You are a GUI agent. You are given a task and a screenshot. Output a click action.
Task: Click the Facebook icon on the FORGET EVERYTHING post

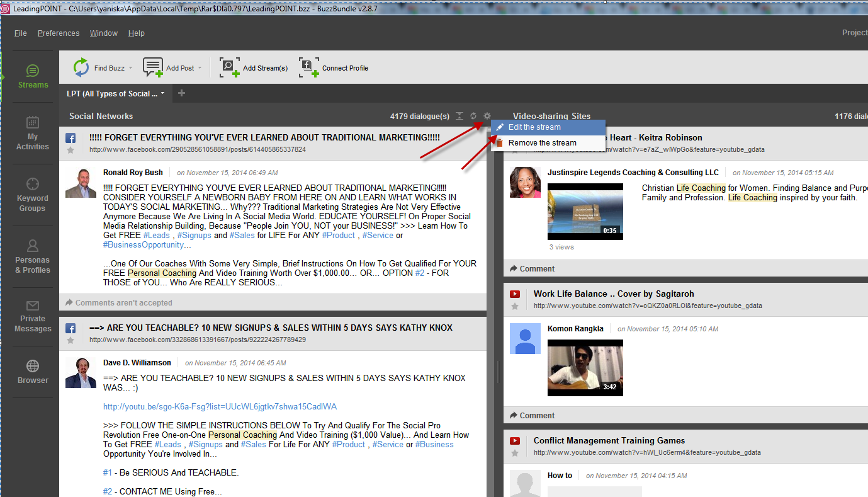(x=70, y=138)
